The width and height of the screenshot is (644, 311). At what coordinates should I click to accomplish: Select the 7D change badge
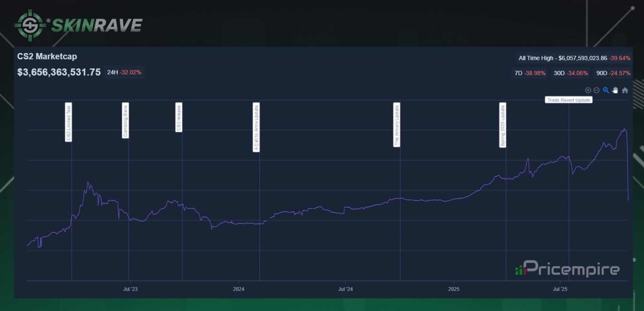[x=530, y=73]
